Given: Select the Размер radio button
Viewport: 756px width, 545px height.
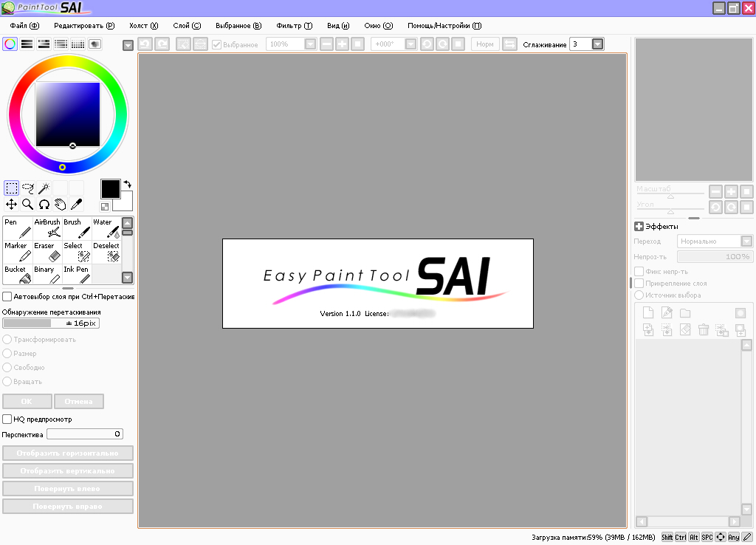Looking at the screenshot, I should pos(7,353).
